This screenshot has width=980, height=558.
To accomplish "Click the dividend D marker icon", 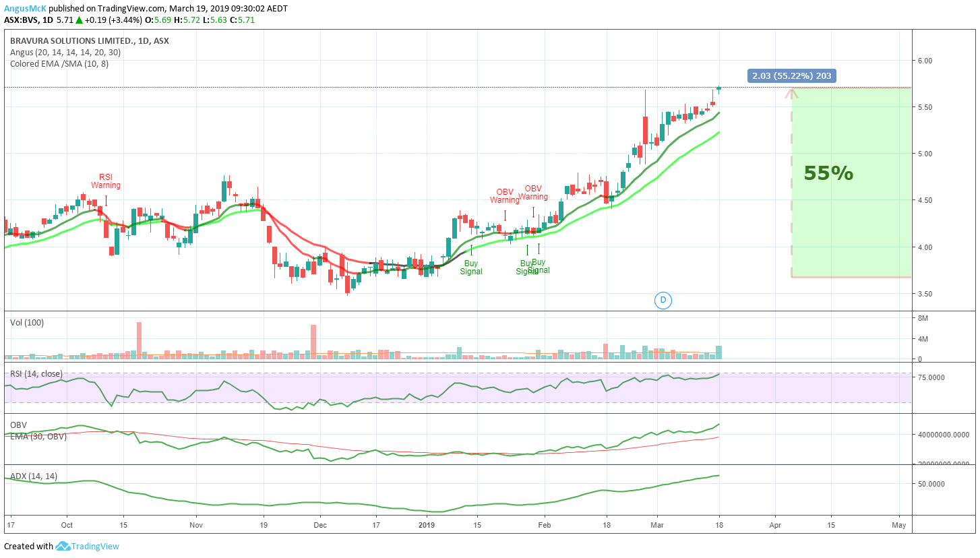I will pyautogui.click(x=663, y=300).
